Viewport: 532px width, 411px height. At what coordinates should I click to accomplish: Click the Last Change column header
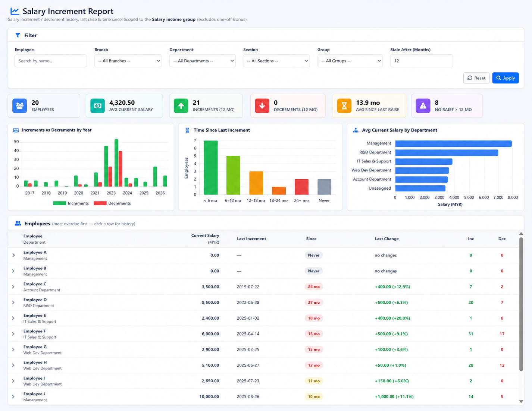(387, 239)
